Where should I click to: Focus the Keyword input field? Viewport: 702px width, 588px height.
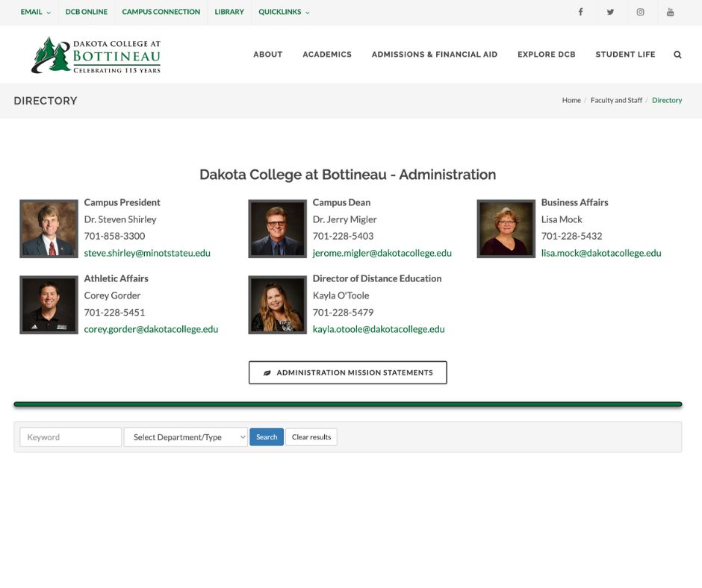click(71, 437)
